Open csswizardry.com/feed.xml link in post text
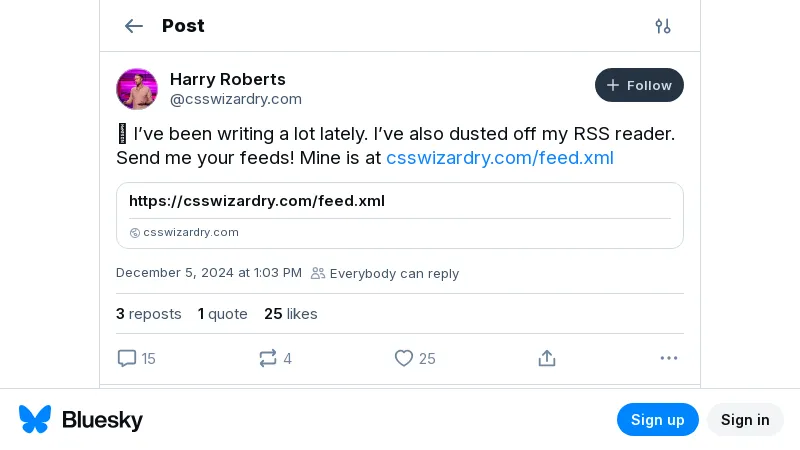800x450 pixels. pos(499,157)
